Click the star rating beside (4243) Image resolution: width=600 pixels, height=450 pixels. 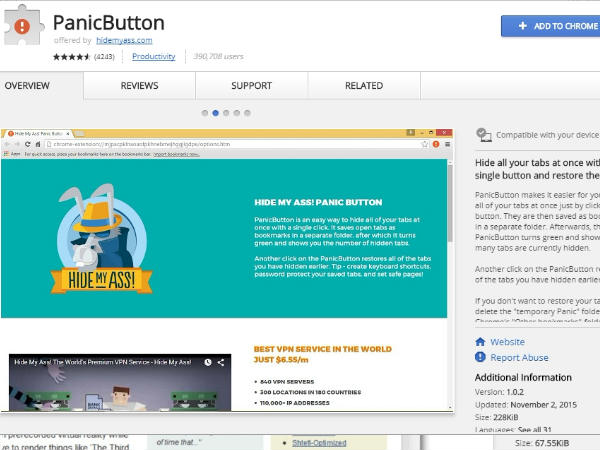72,57
